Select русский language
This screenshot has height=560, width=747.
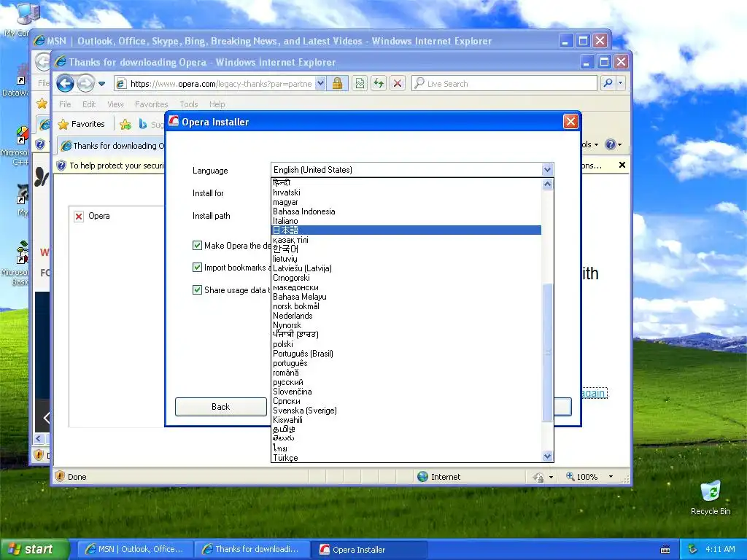click(406, 382)
